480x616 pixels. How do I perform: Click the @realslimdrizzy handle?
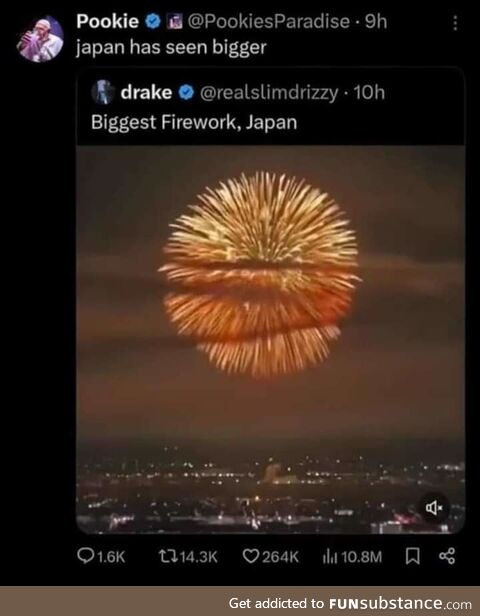(x=269, y=94)
